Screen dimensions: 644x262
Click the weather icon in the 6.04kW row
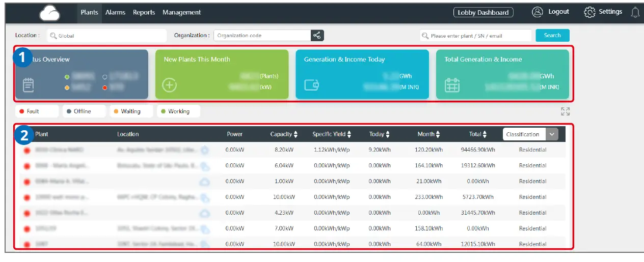coord(205,166)
